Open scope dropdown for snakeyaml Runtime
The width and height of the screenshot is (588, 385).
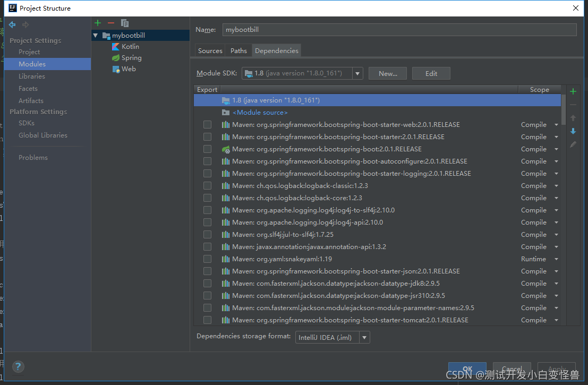click(x=557, y=259)
